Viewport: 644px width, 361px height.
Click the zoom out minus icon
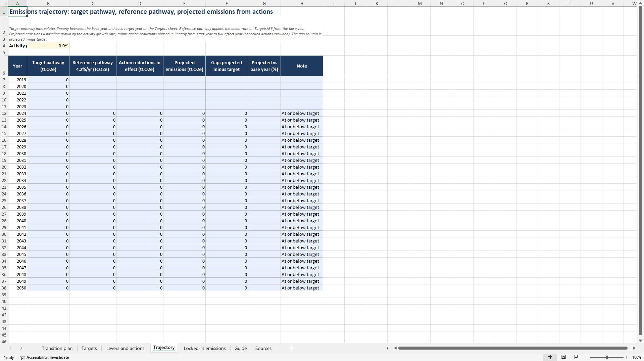587,357
